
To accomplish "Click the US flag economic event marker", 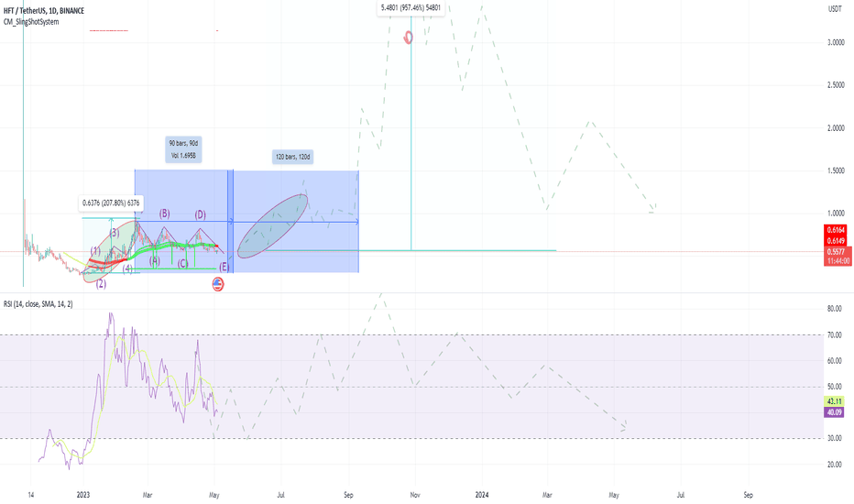I will (x=218, y=284).
